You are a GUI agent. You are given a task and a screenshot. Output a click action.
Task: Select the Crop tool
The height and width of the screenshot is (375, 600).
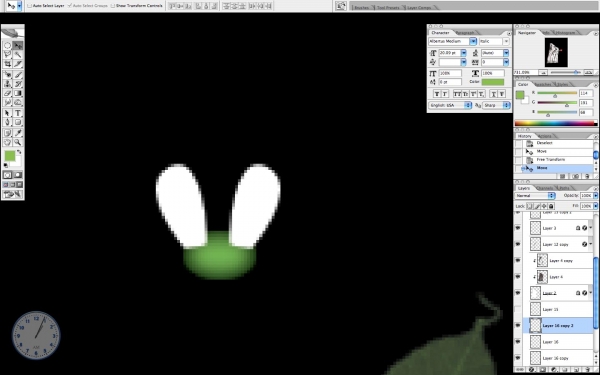click(x=8, y=64)
